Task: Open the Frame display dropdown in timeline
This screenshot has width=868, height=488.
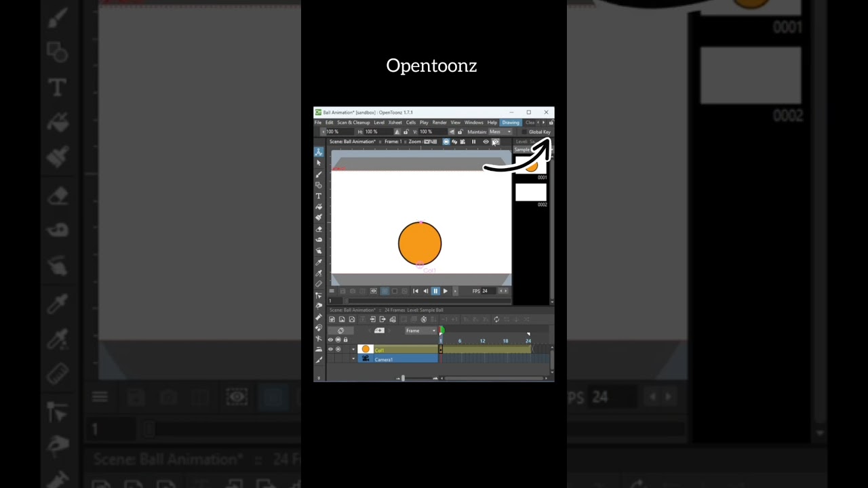Action: tap(421, 331)
